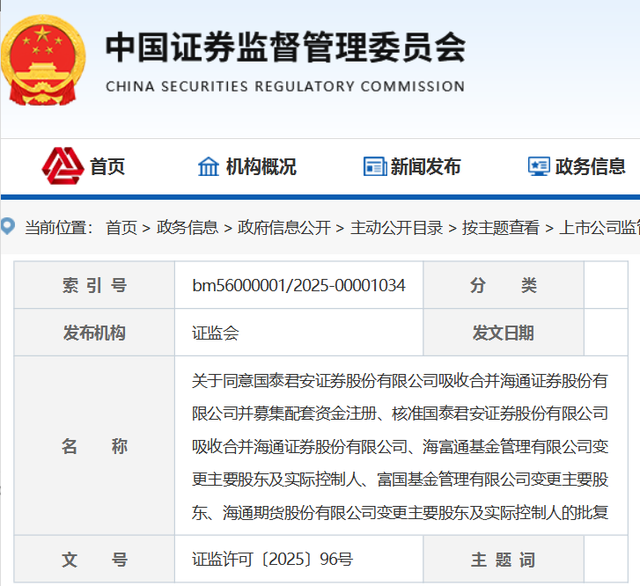Viewport: 640px width, 586px height.
Task: Click the national emblem logo
Action: 43,60
